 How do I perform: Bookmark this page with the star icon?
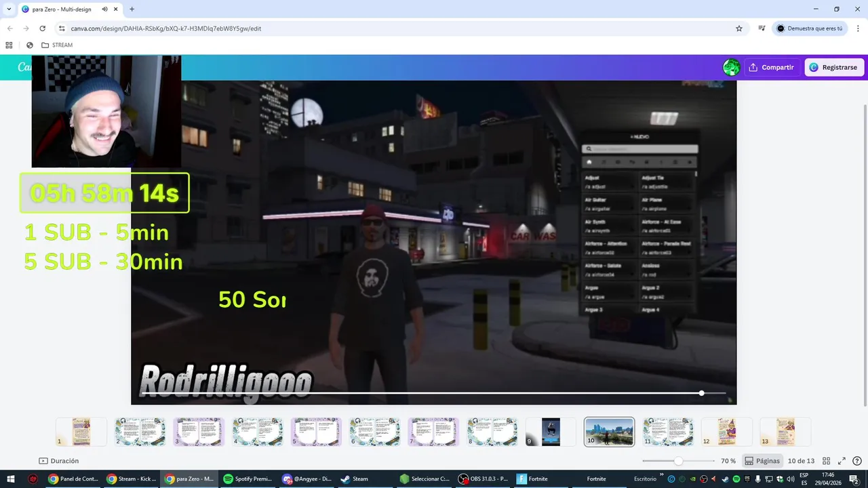click(x=739, y=28)
